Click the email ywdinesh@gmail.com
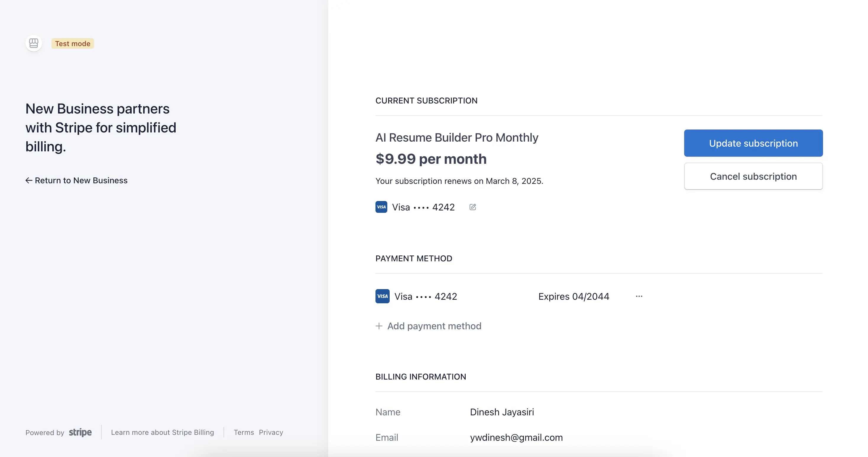Screen dimensions: 868x457 point(516,437)
